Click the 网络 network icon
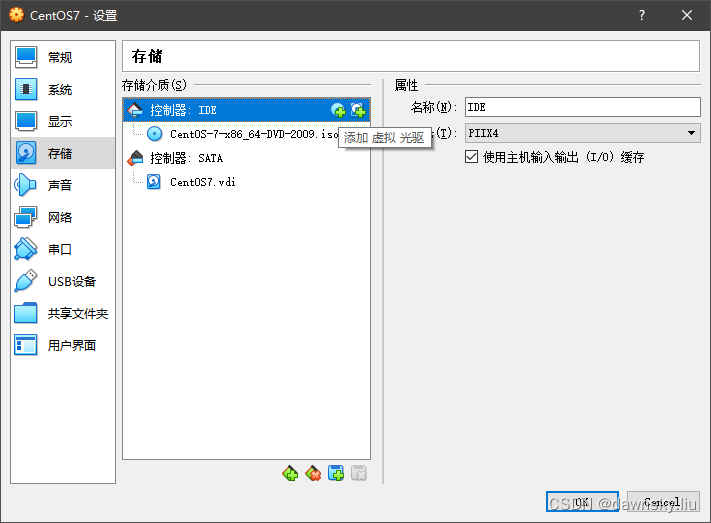 26,217
